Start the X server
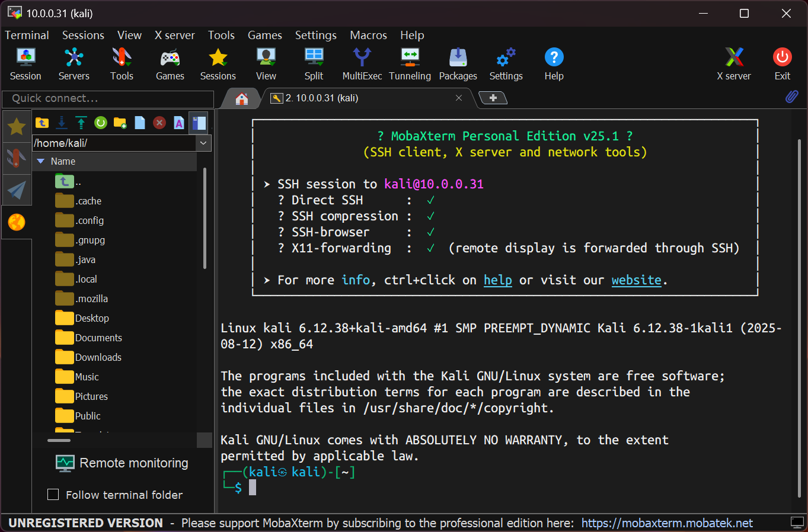Screen dimensions: 808x532 pyautogui.click(x=734, y=62)
